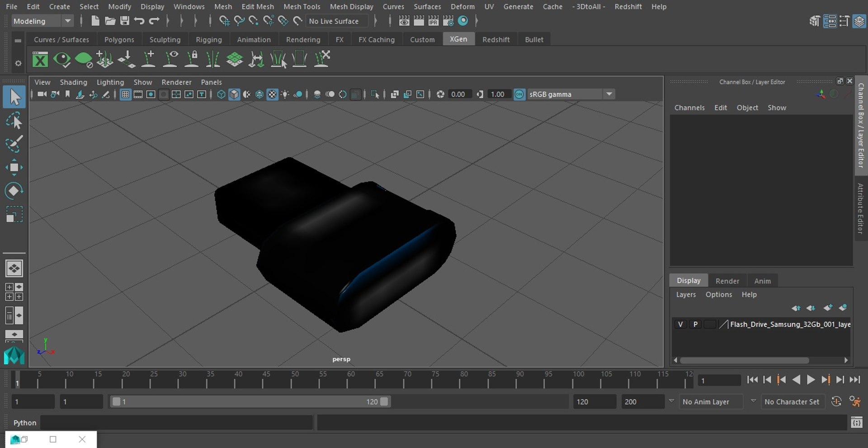
Task: Choose the Paint Selection tool
Action: 14,144
